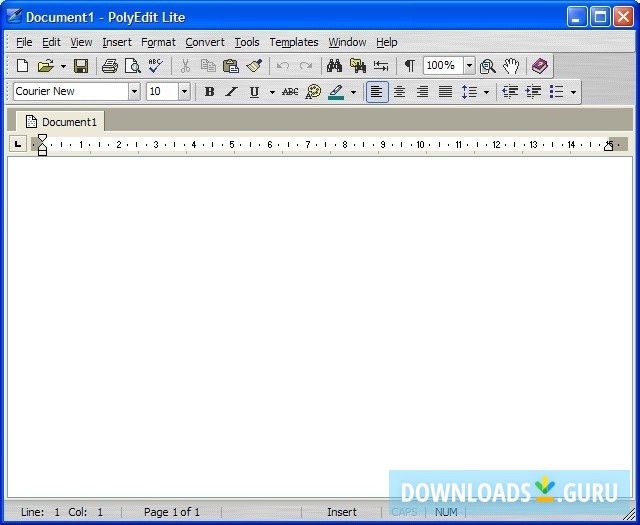Image resolution: width=640 pixels, height=525 pixels.
Task: Click inside the blank document area
Action: tap(320, 327)
